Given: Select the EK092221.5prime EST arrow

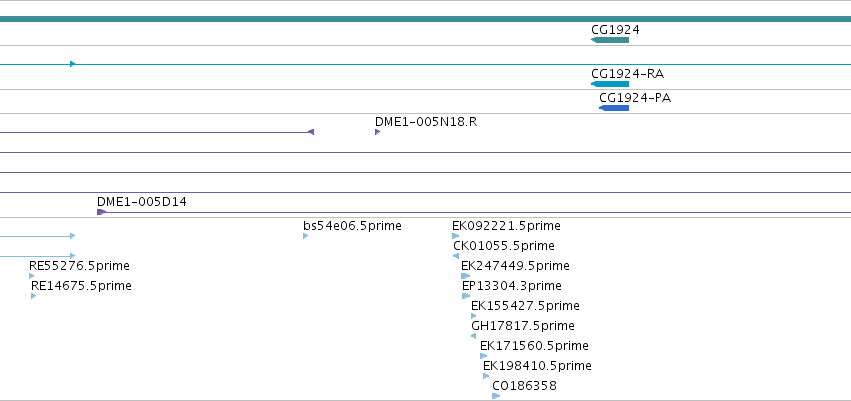Looking at the screenshot, I should tap(455, 236).
